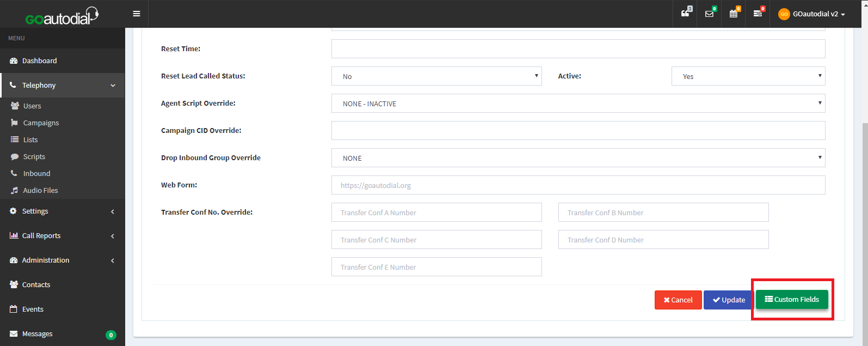Expand the Settings sidebar menu
Image resolution: width=868 pixels, height=346 pixels.
(x=63, y=211)
